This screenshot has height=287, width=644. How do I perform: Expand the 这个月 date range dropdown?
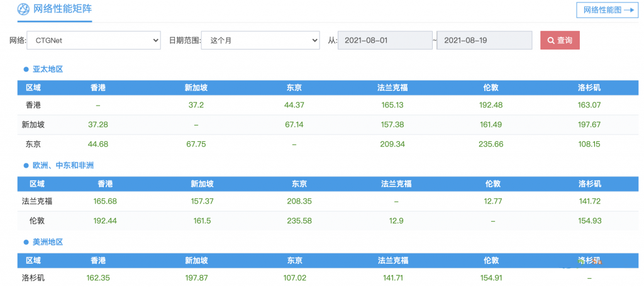(x=262, y=41)
